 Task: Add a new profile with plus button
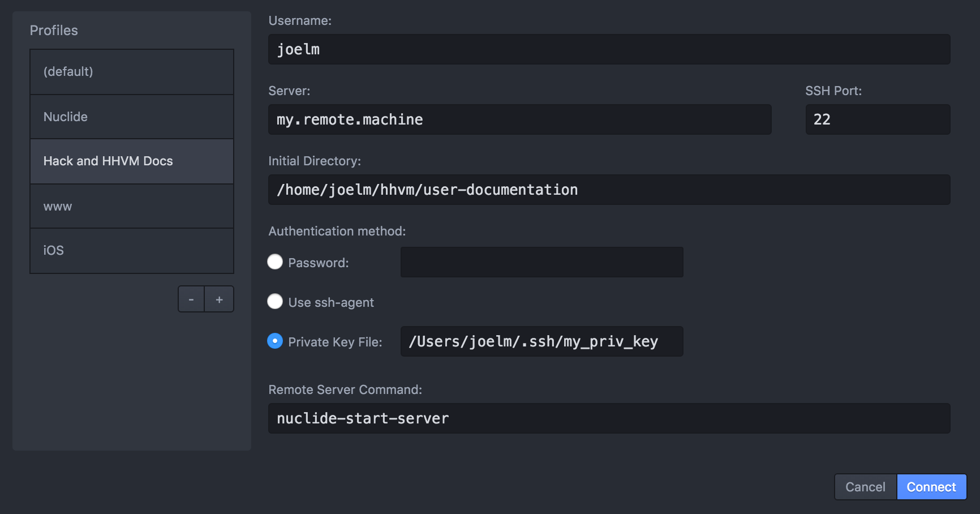pos(220,299)
